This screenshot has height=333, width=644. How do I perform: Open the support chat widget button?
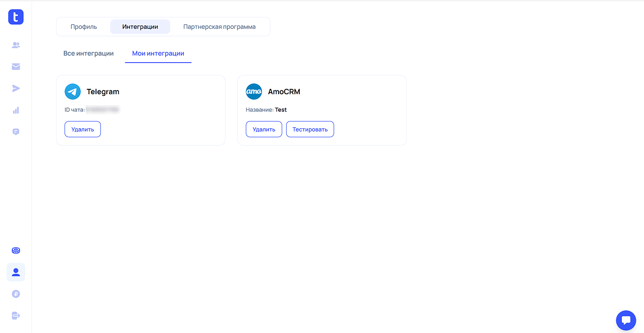point(626,320)
